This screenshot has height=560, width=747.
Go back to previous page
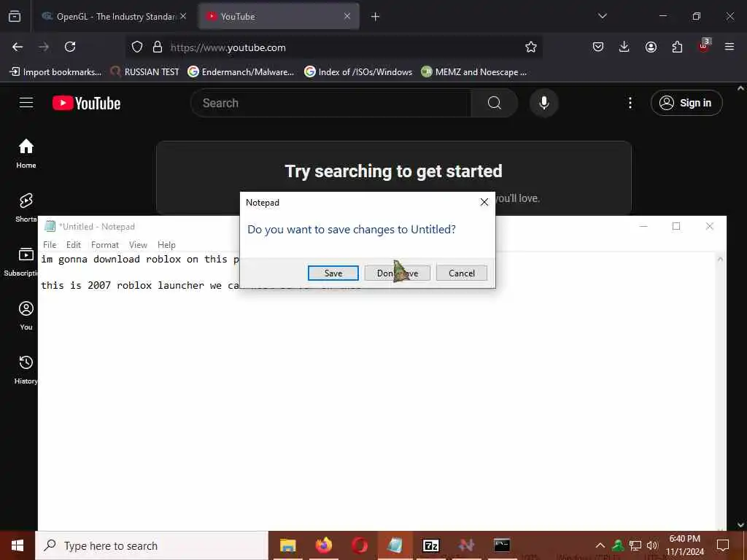click(x=18, y=47)
